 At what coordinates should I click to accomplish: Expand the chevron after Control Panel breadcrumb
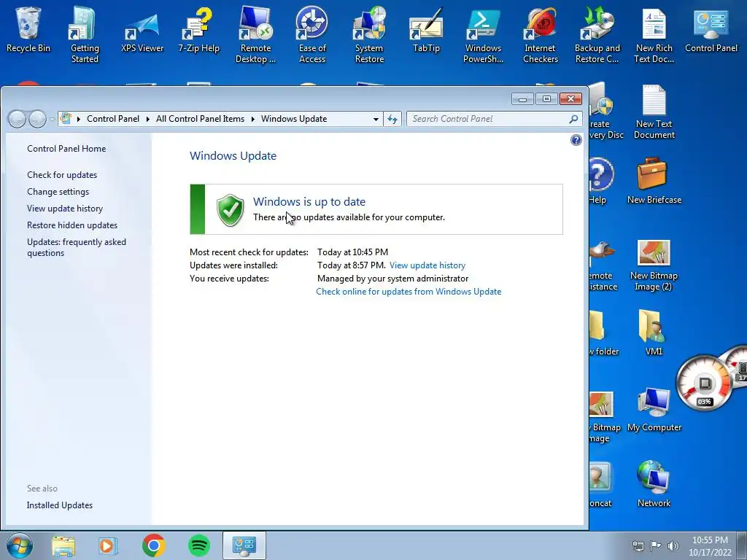pos(147,119)
